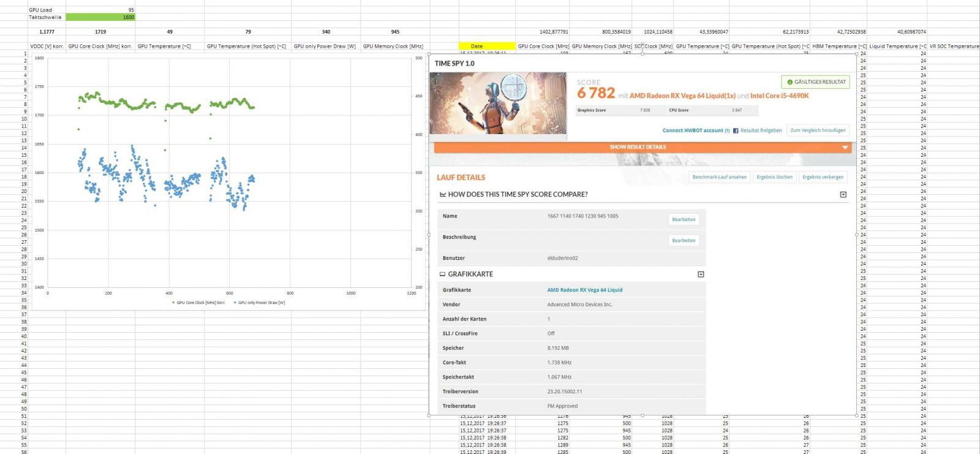
Task: Select the bold cell containing 1719
Action: point(100,31)
